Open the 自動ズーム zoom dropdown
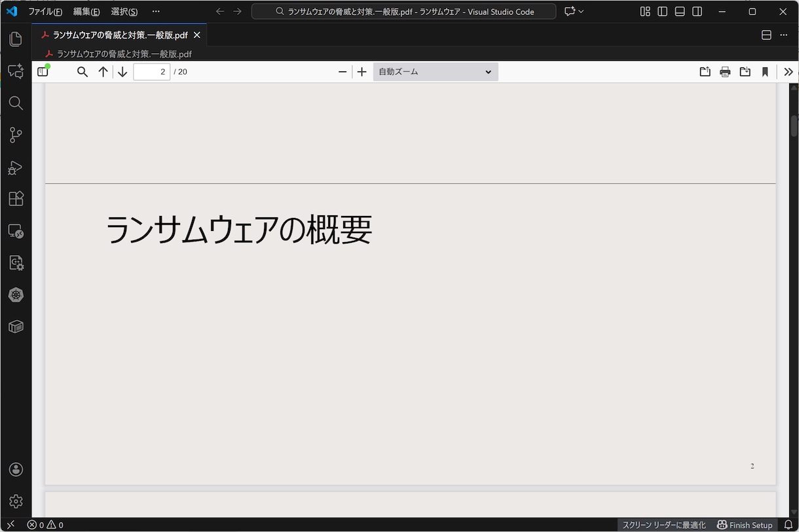Image resolution: width=799 pixels, height=532 pixels. pyautogui.click(x=436, y=72)
